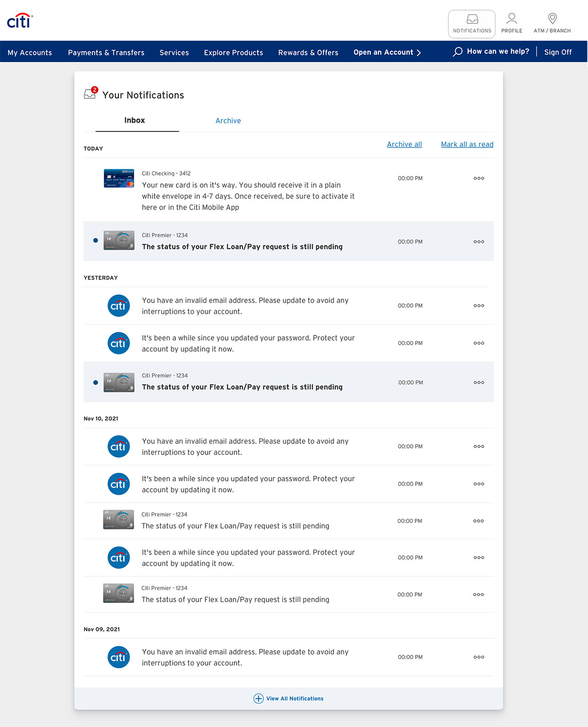Switch to the Archive tab
The height and width of the screenshot is (727, 588).
(x=228, y=121)
